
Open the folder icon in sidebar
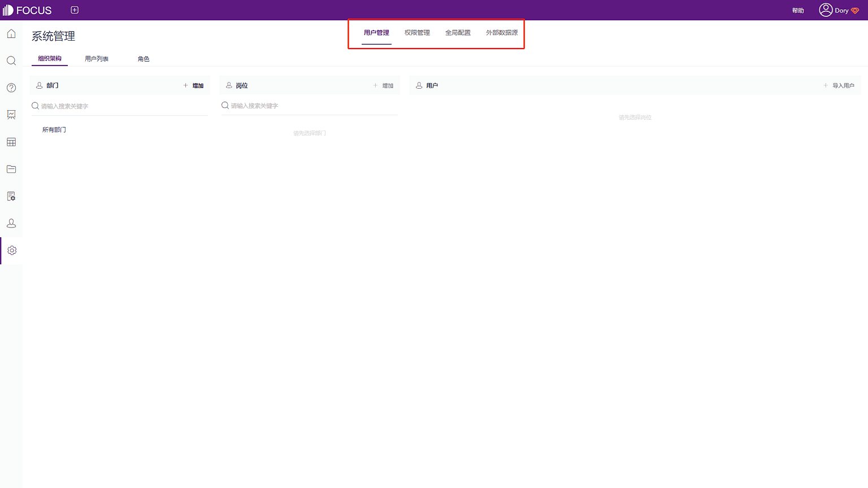pyautogui.click(x=11, y=169)
